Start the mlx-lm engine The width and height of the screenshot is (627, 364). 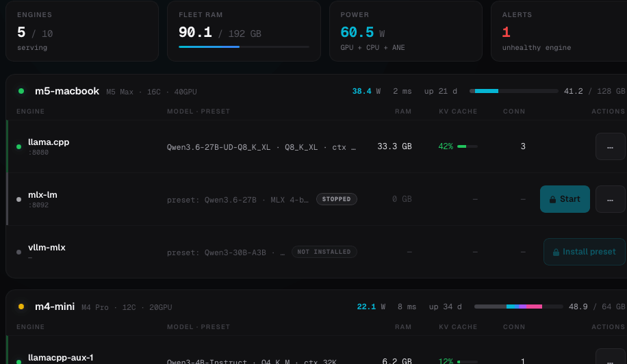(x=565, y=199)
